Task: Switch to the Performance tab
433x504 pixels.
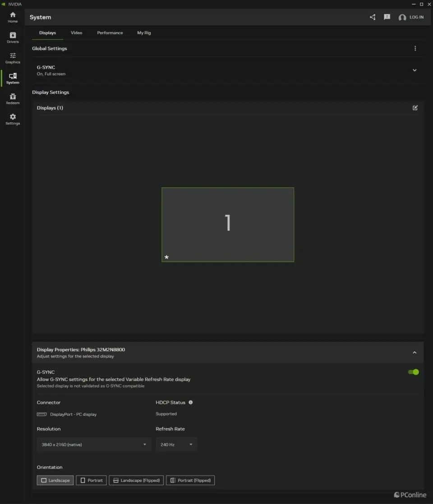Action: coord(110,33)
